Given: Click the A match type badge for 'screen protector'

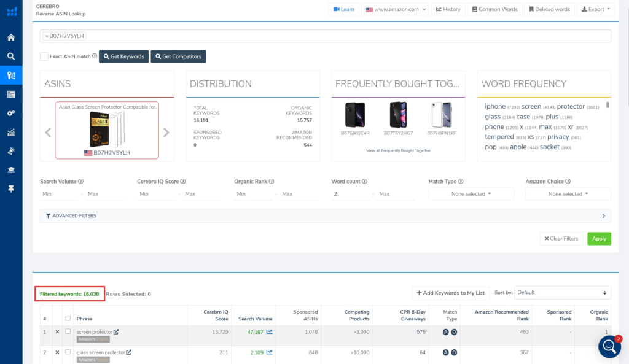Looking at the screenshot, I should click(446, 332).
